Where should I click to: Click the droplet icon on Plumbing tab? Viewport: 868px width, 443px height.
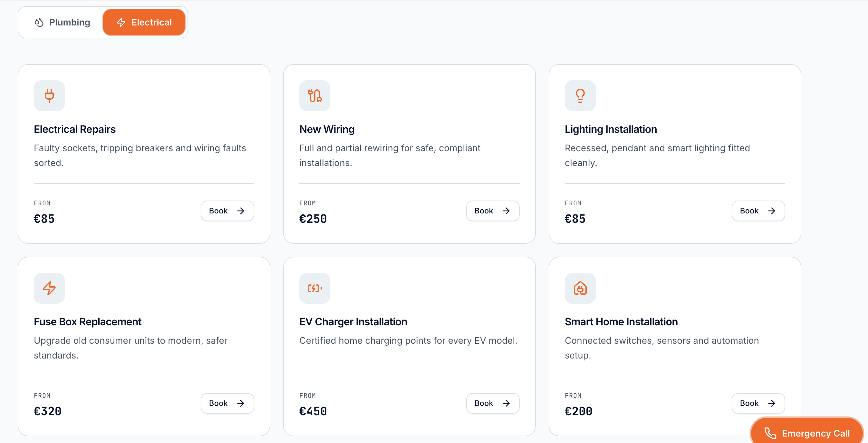[x=39, y=22]
